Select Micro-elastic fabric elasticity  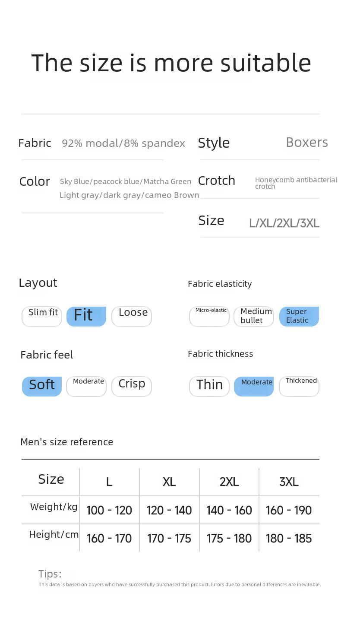pyautogui.click(x=209, y=317)
